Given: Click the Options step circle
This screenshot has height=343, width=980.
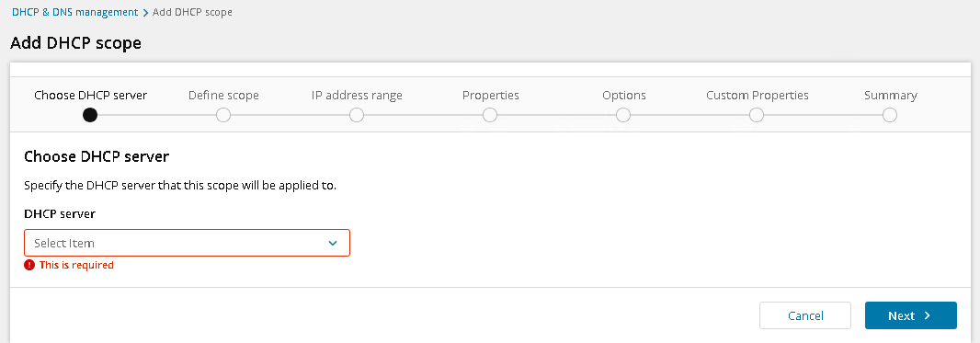Looking at the screenshot, I should [623, 116].
